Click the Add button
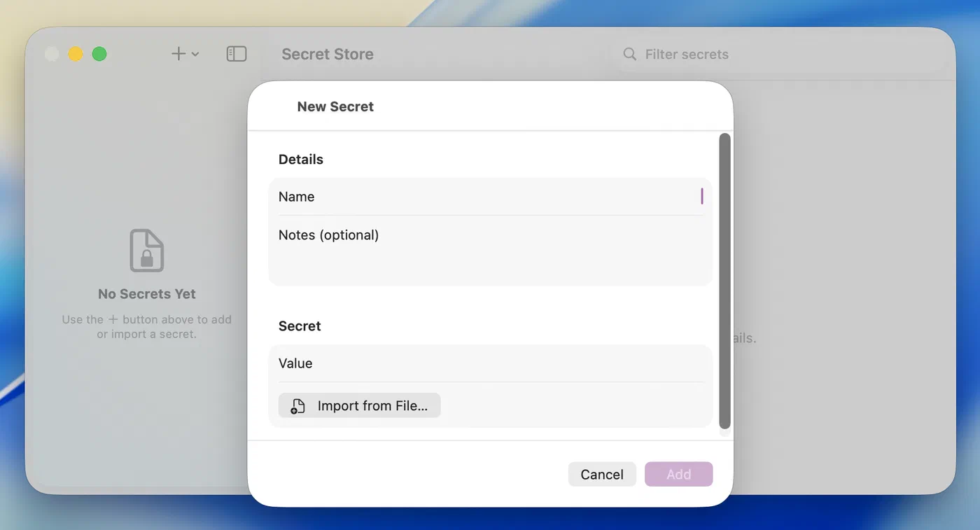The height and width of the screenshot is (530, 980). (x=679, y=474)
